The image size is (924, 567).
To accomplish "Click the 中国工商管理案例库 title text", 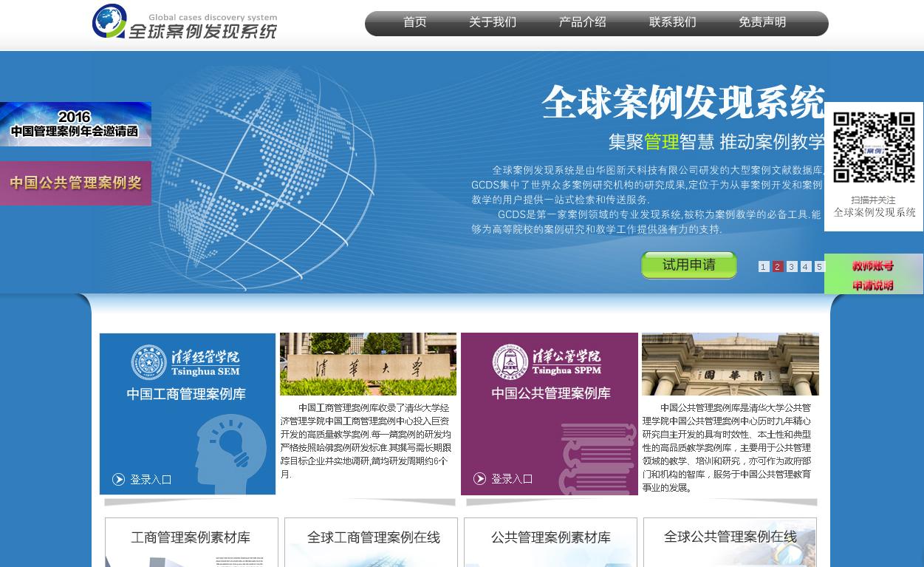I will pyautogui.click(x=186, y=394).
